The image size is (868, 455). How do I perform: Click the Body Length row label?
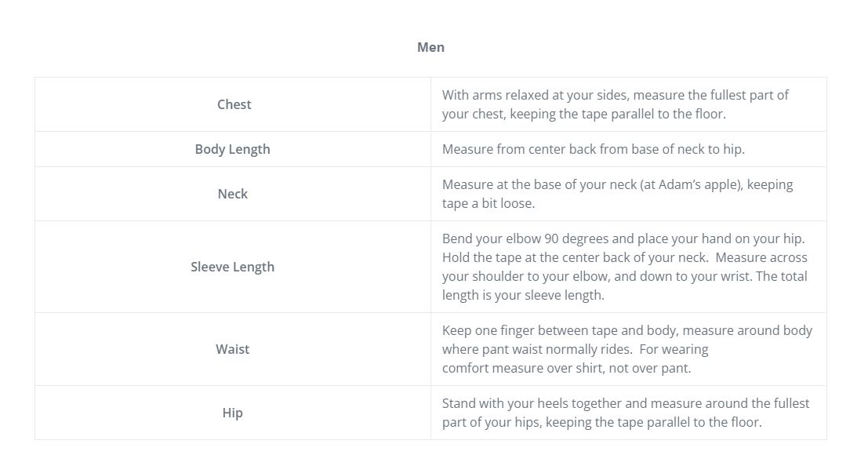(232, 149)
